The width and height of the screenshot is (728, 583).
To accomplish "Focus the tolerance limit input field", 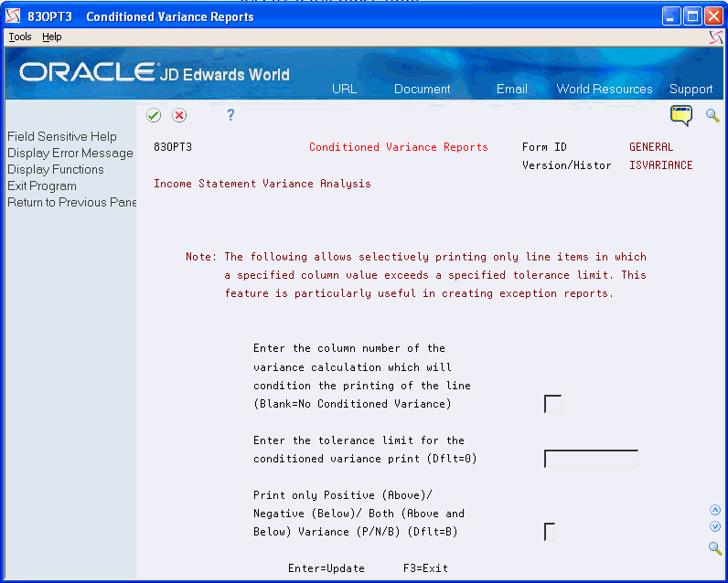I will click(x=591, y=459).
